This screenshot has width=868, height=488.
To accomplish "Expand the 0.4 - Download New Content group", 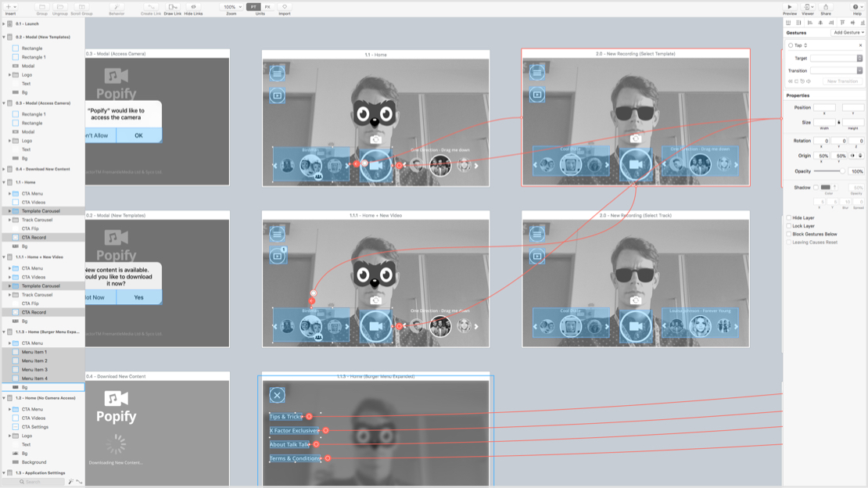I will 4,169.
